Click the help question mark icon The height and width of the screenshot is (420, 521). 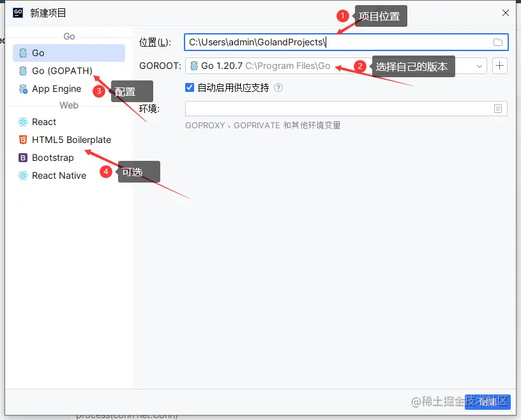278,87
